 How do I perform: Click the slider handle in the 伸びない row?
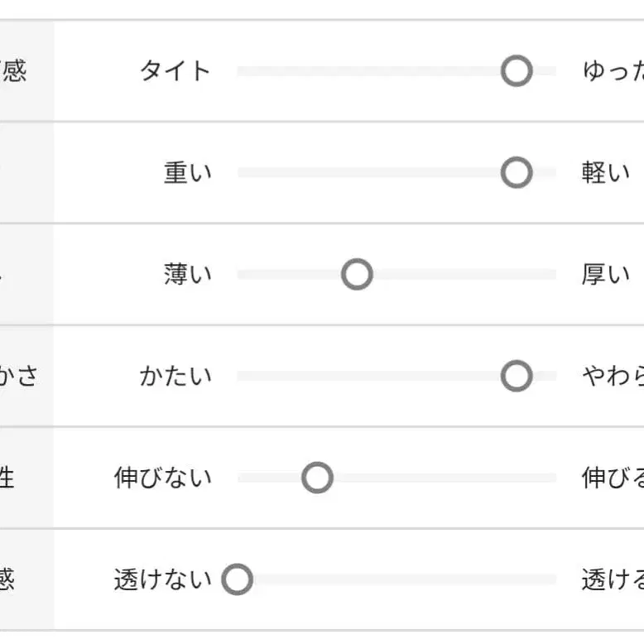tap(317, 478)
